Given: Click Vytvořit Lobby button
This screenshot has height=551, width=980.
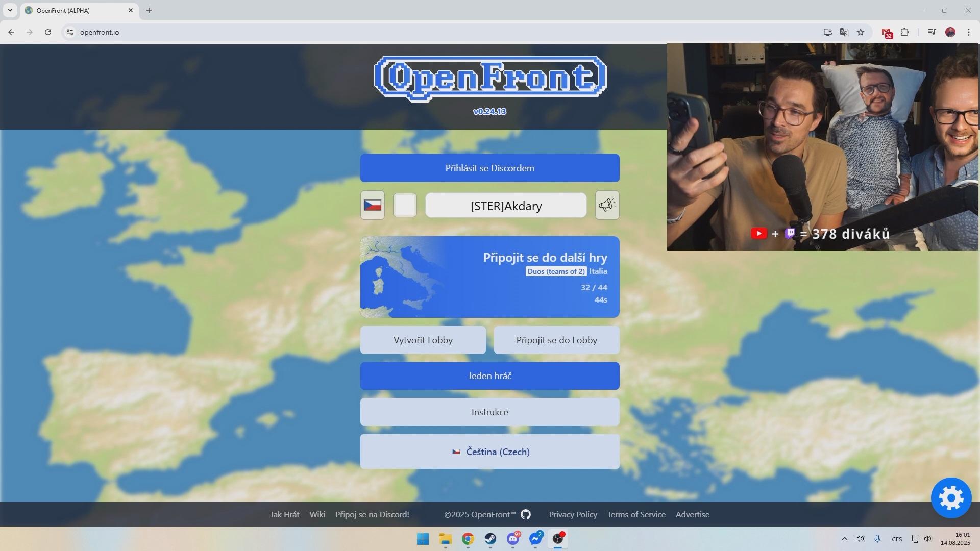Looking at the screenshot, I should [x=423, y=340].
